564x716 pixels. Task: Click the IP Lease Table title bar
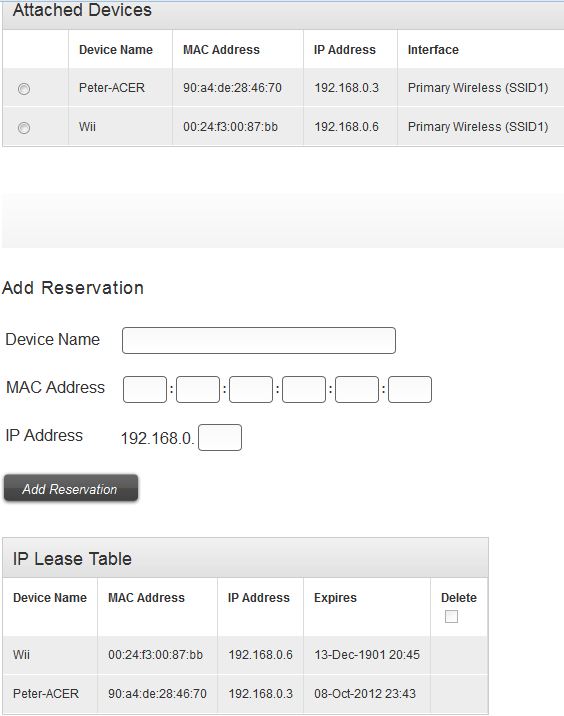point(245,558)
